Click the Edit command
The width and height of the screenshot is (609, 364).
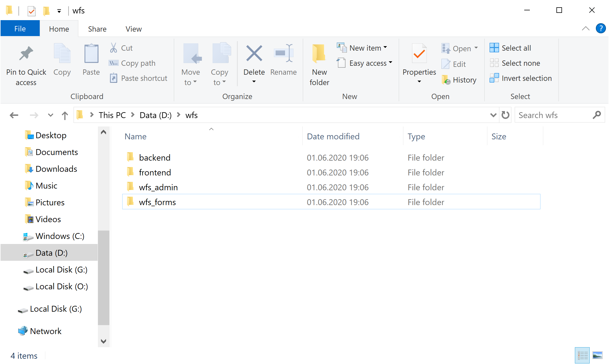tap(453, 64)
